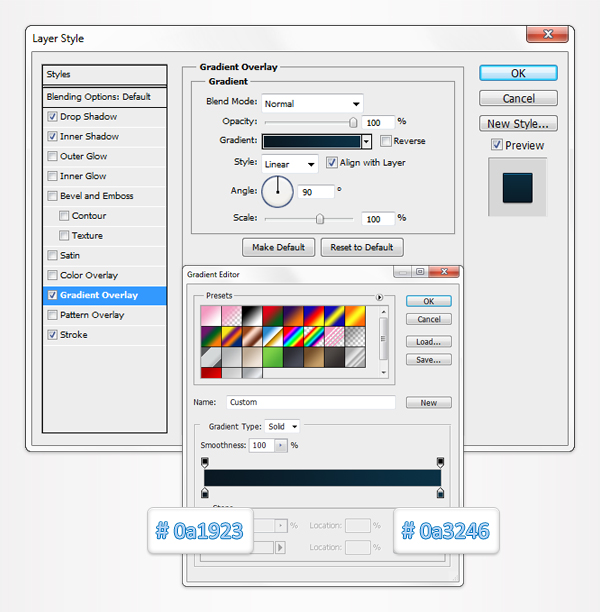
Task: Click the right bottom color stop
Action: [x=440, y=494]
